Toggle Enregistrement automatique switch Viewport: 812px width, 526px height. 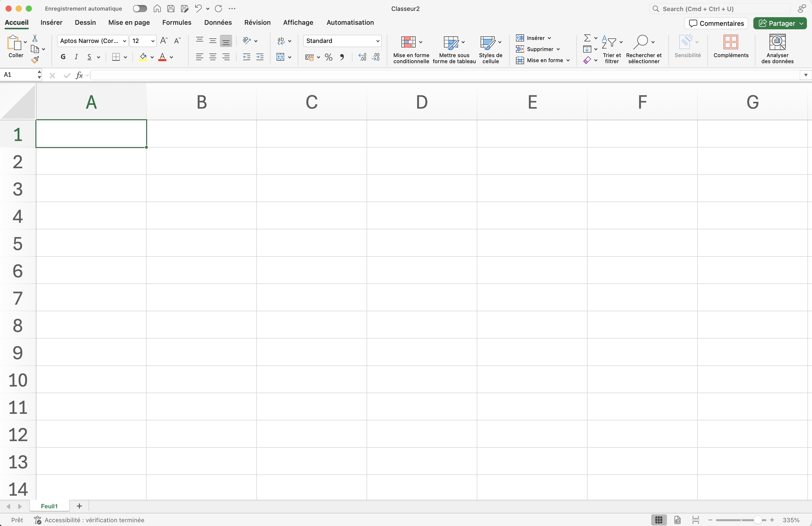coord(140,9)
